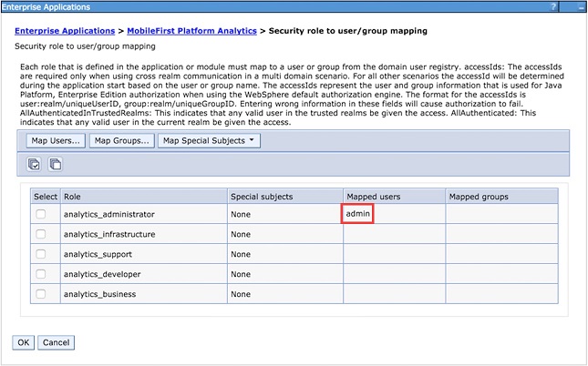Screen dimensions: 588x366
Task: Confirm with the OK button
Action: click(24, 342)
